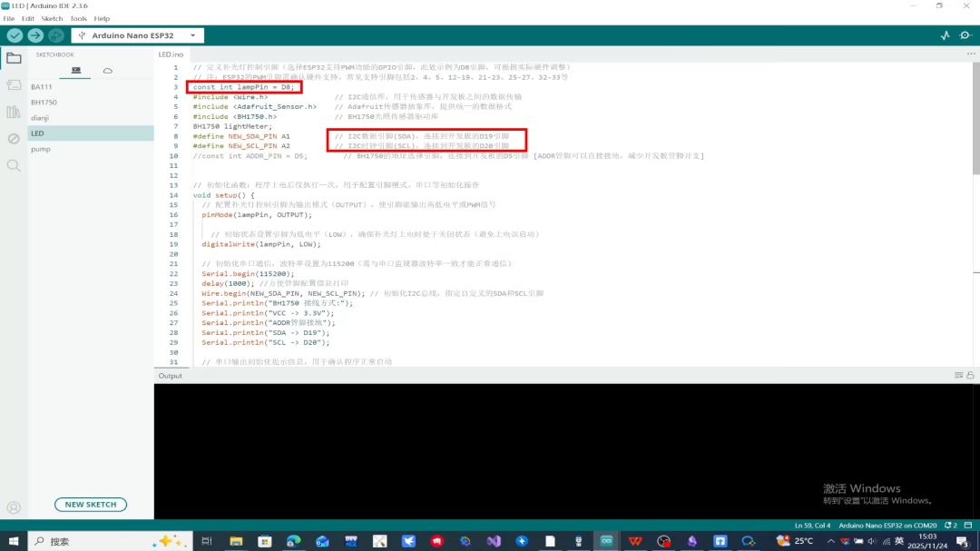Viewport: 980px width, 551px height.
Task: Open the File menu
Action: point(9,19)
